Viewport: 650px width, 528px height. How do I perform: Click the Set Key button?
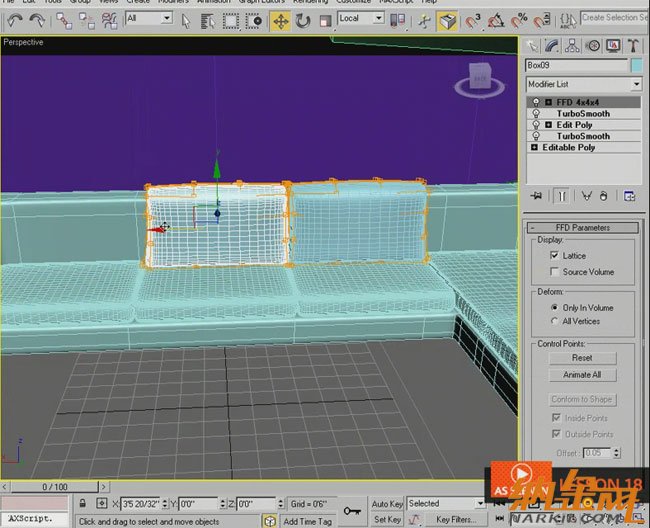tap(387, 519)
